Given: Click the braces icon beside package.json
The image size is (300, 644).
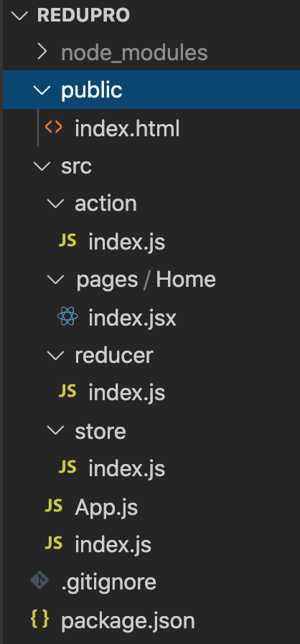Looking at the screenshot, I should [x=40, y=620].
